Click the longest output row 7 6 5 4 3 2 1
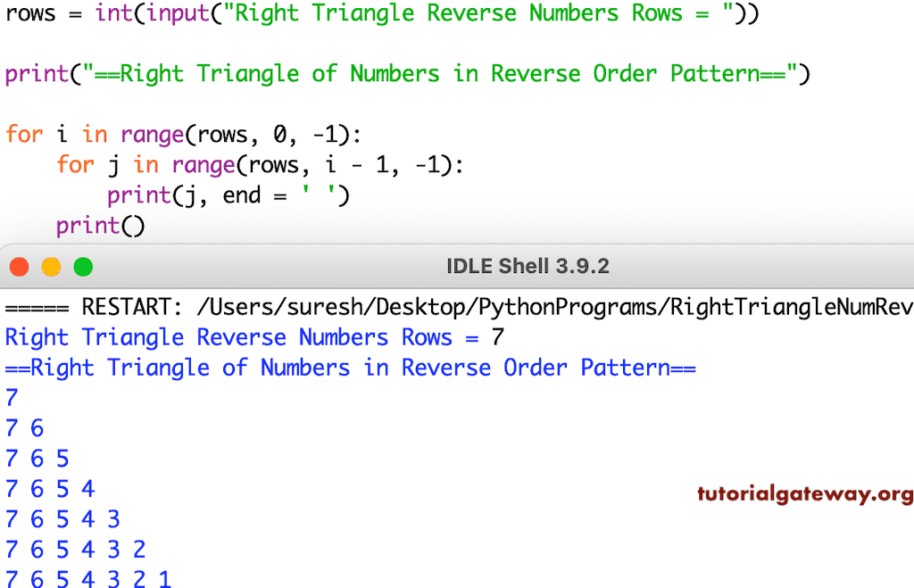This screenshot has width=914, height=588. 87,579
